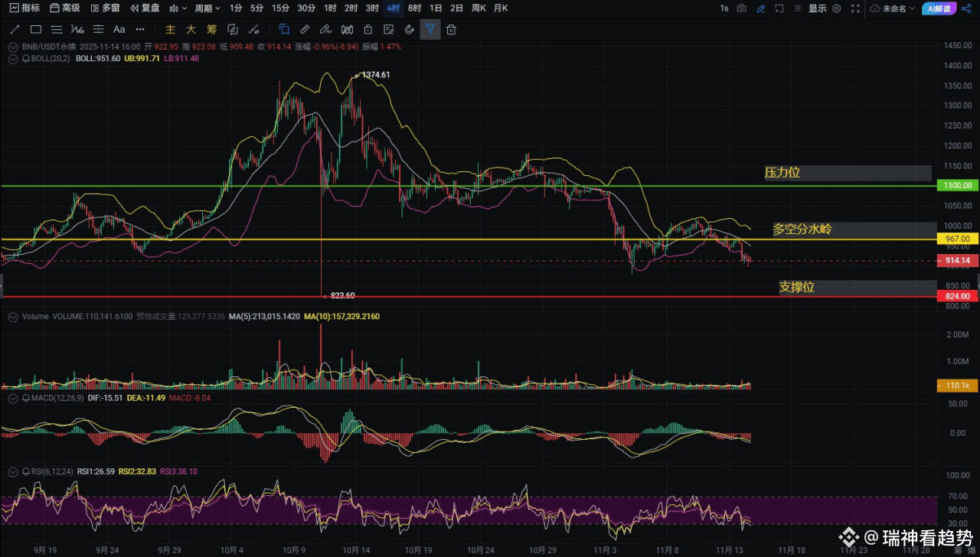
Task: Click the share icon at top right
Action: click(965, 8)
